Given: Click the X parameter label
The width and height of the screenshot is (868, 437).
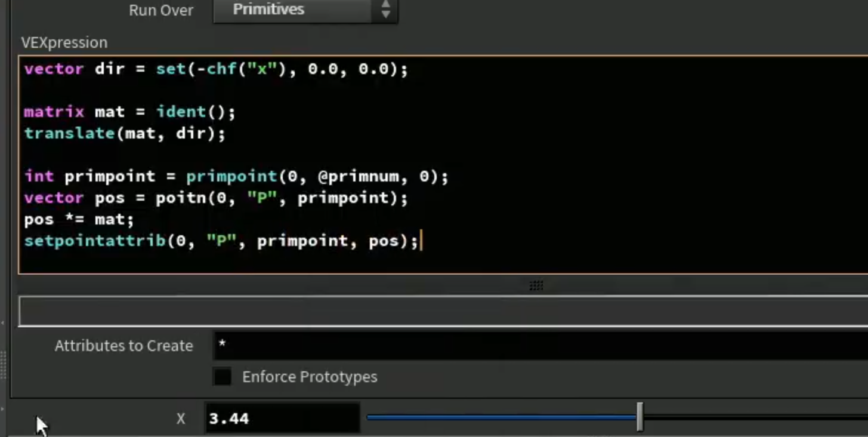Looking at the screenshot, I should tap(181, 418).
